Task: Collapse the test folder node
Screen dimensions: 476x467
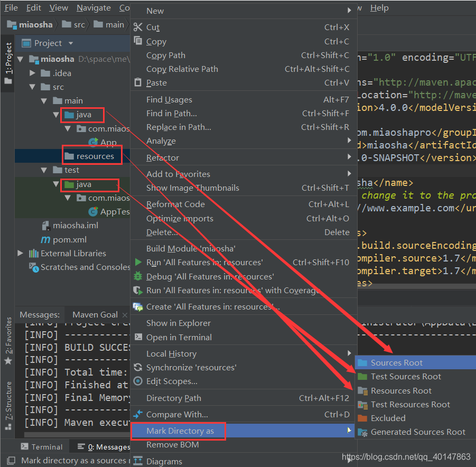Action: tap(44, 170)
